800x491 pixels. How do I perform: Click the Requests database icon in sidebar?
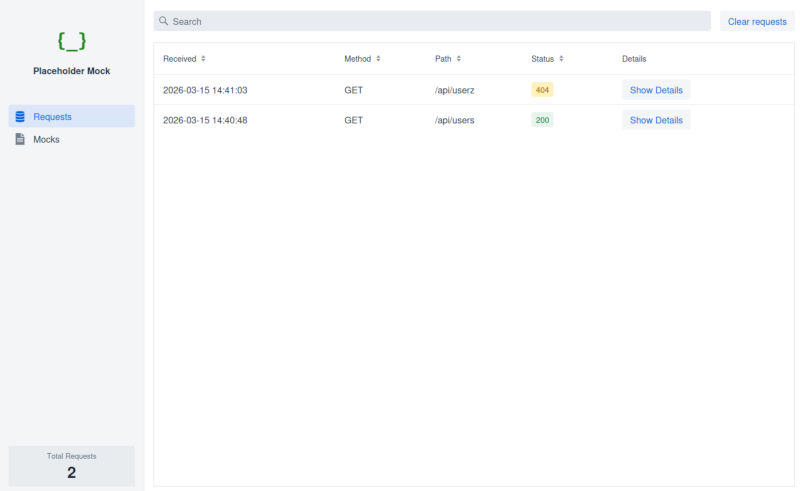20,116
